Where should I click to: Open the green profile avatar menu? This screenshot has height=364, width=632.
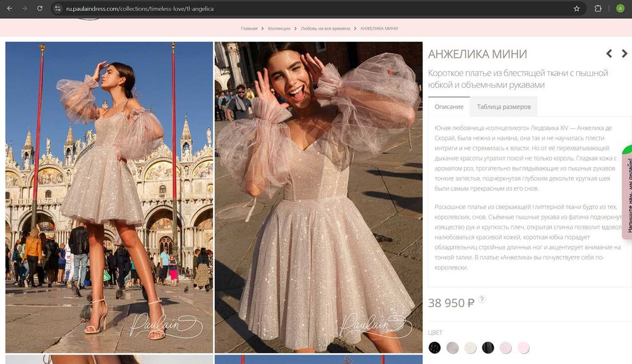tap(621, 8)
